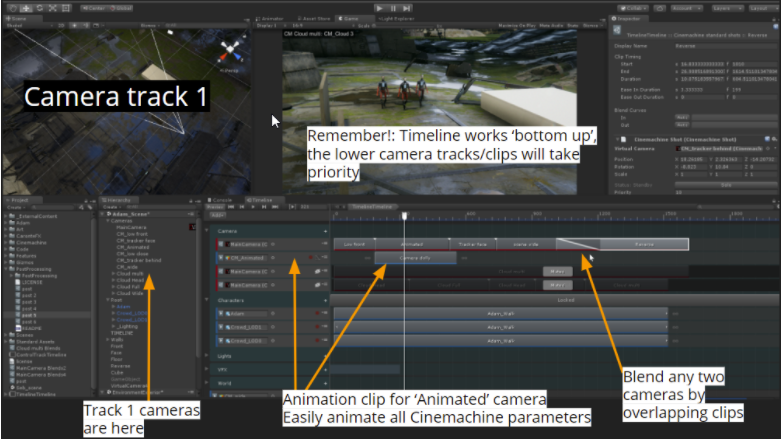Collapse the PostProcessing folder in Project
Image resolution: width=782 pixels, height=440 pixels.
pyautogui.click(x=5, y=268)
